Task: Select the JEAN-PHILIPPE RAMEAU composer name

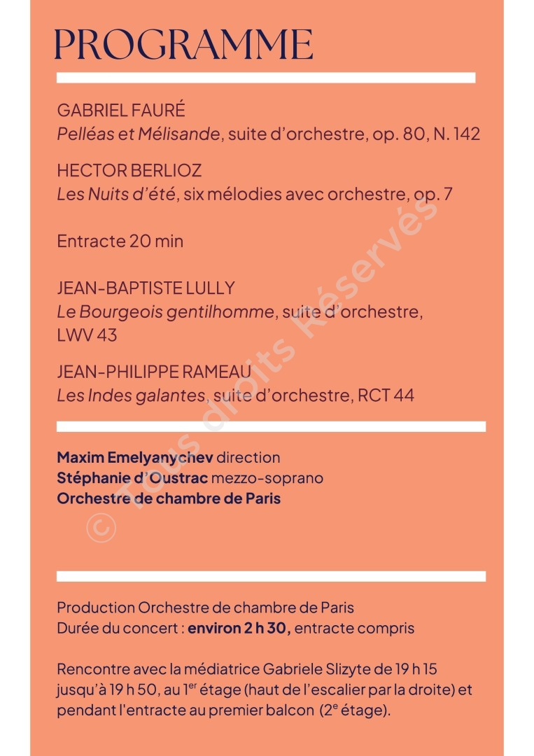Action: (154, 372)
